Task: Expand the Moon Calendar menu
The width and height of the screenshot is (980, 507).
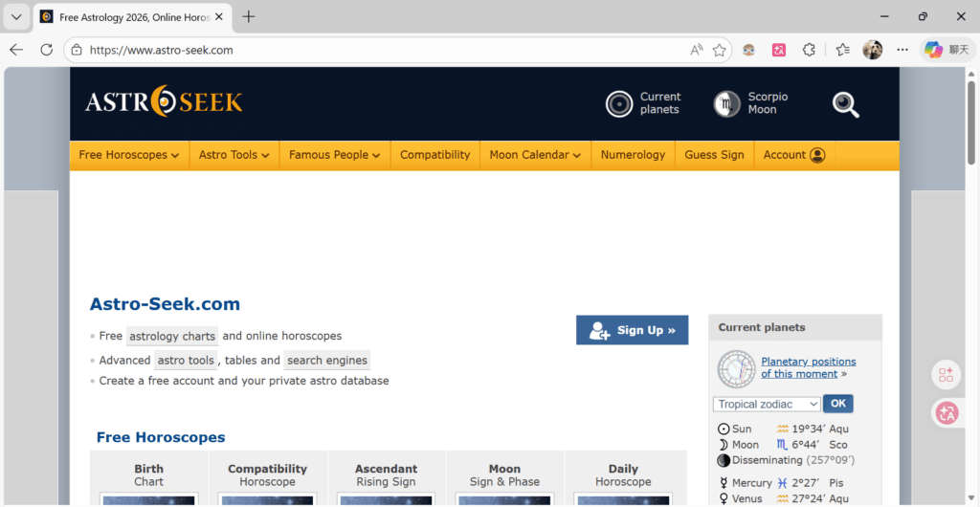Action: pyautogui.click(x=535, y=155)
